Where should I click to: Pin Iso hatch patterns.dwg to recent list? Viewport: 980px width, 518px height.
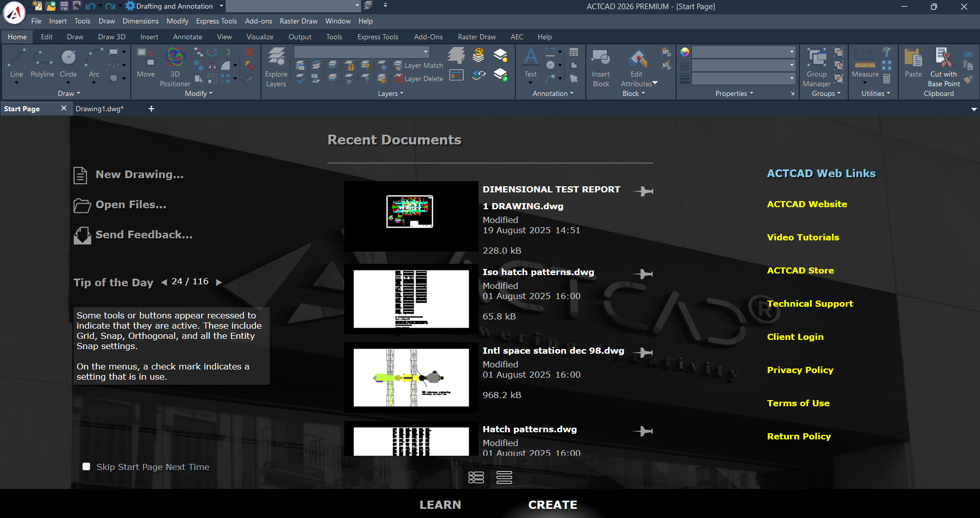click(x=643, y=274)
